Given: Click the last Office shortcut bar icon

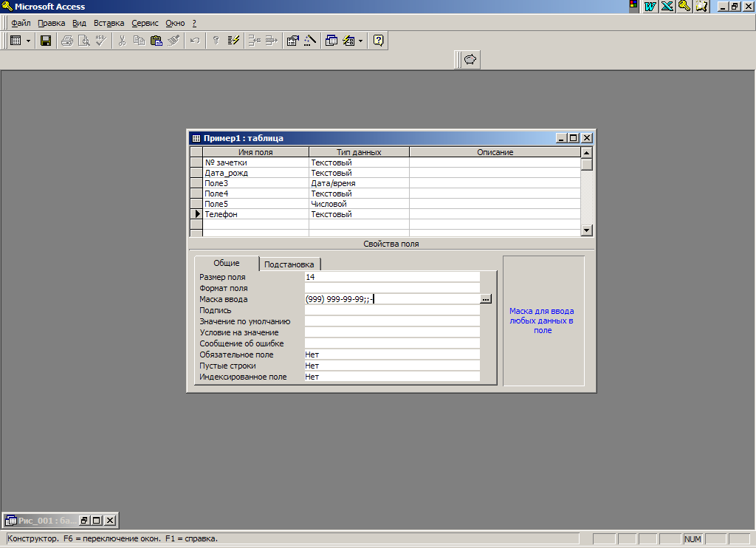Looking at the screenshot, I should 701,6.
